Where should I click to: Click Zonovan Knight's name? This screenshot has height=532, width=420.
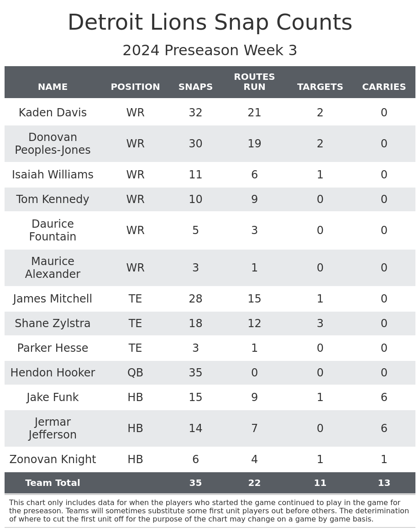[52, 459]
